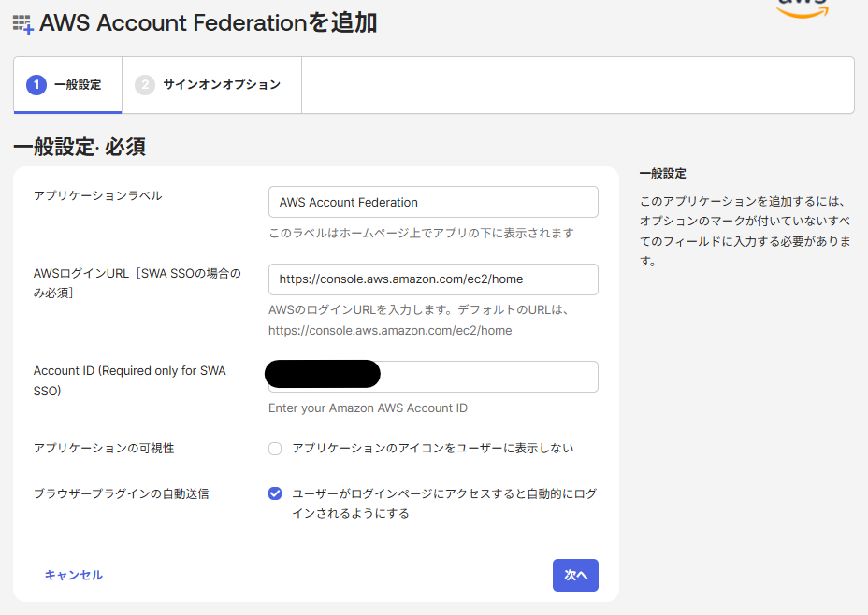Click the AWS Account Federationを追加 page title
The width and height of the screenshot is (868, 615).
point(209,23)
